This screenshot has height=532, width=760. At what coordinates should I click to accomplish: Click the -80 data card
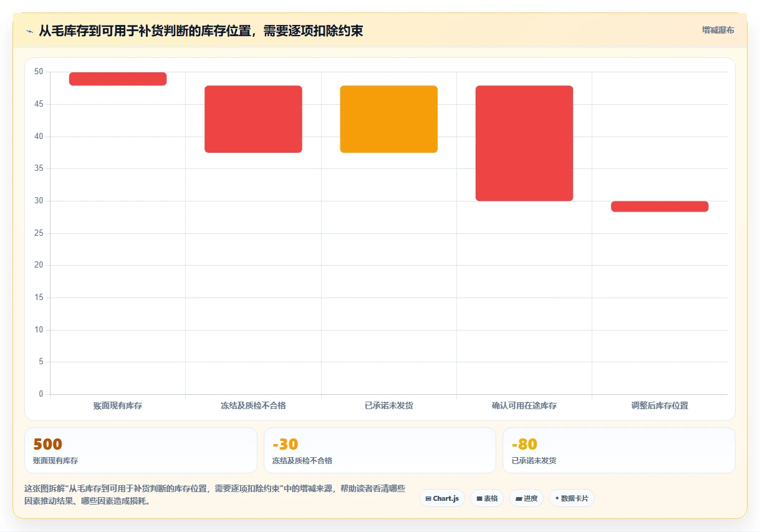tap(619, 450)
